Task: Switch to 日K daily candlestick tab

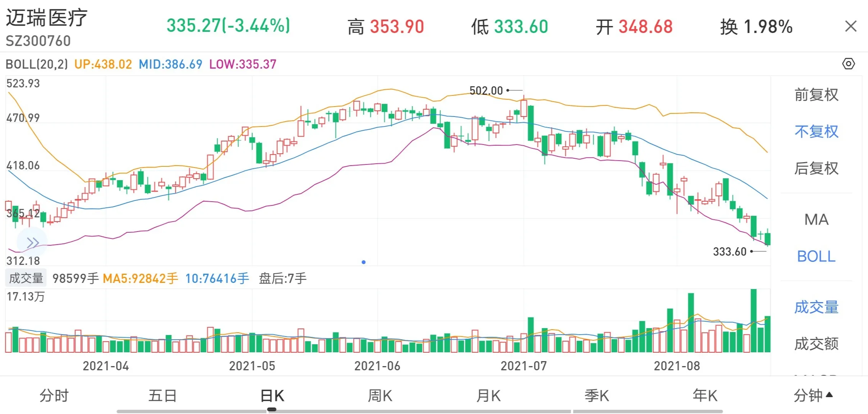Action: [272, 396]
